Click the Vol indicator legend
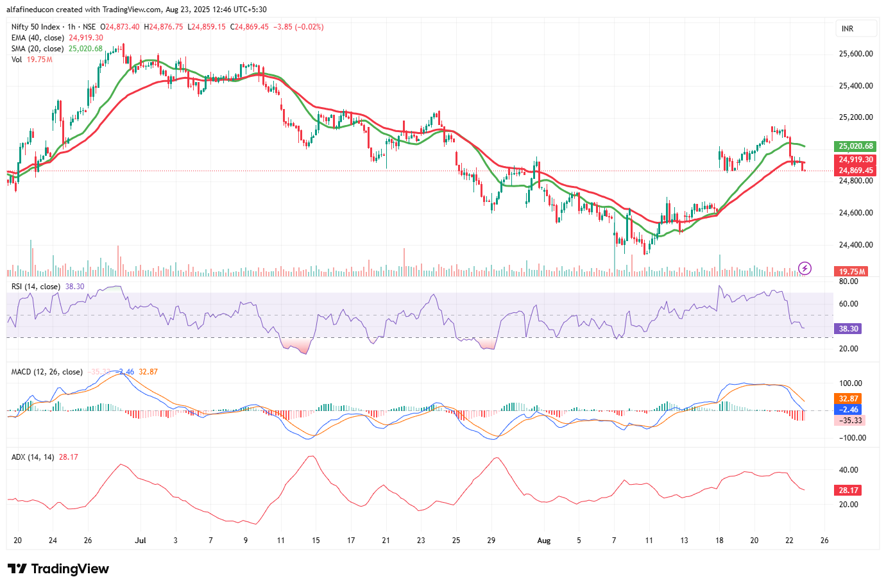Viewport: 886px width, 588px height. [17, 60]
